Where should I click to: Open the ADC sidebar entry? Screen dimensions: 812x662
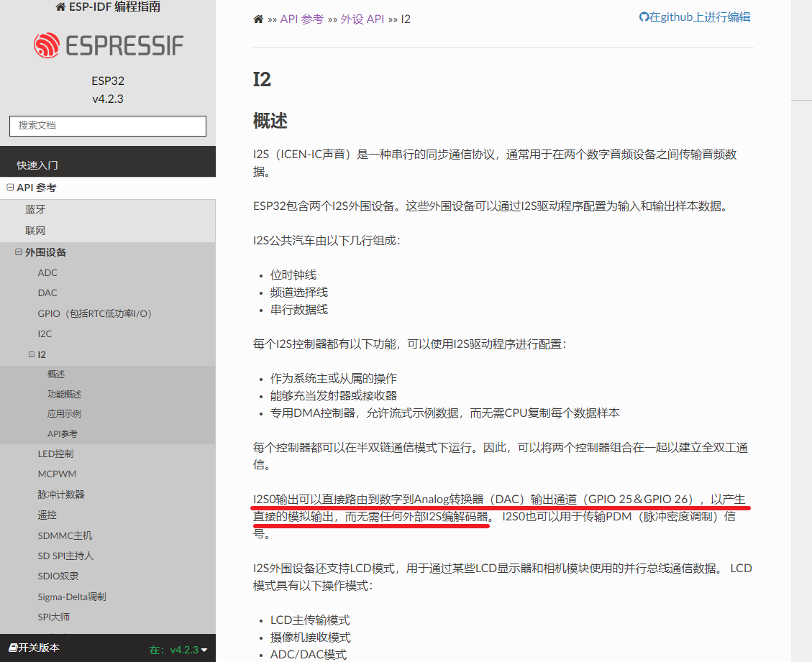click(47, 272)
